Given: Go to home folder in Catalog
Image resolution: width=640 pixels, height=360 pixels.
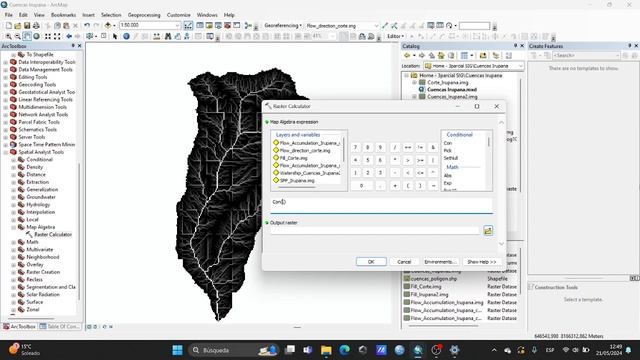Looking at the screenshot, I should [441, 56].
